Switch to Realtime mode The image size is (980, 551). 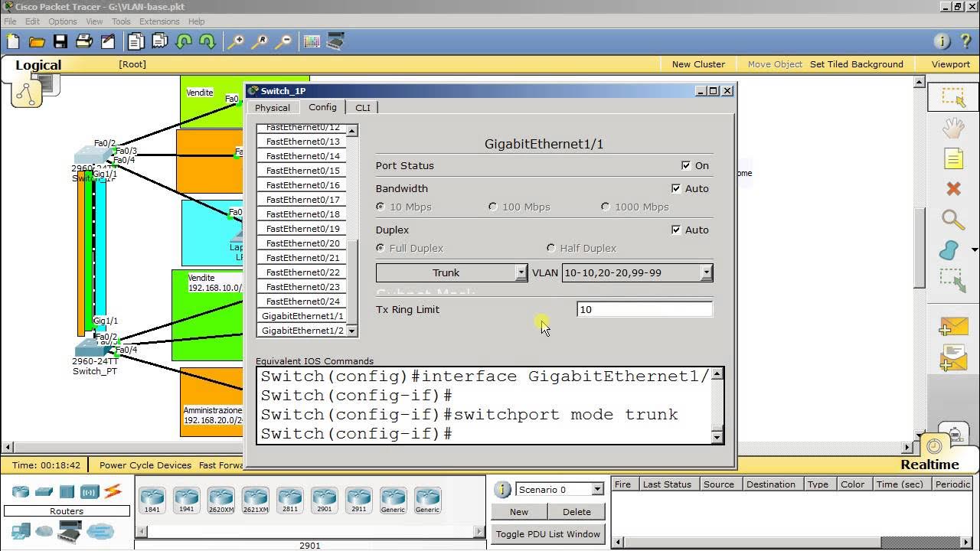point(929,465)
